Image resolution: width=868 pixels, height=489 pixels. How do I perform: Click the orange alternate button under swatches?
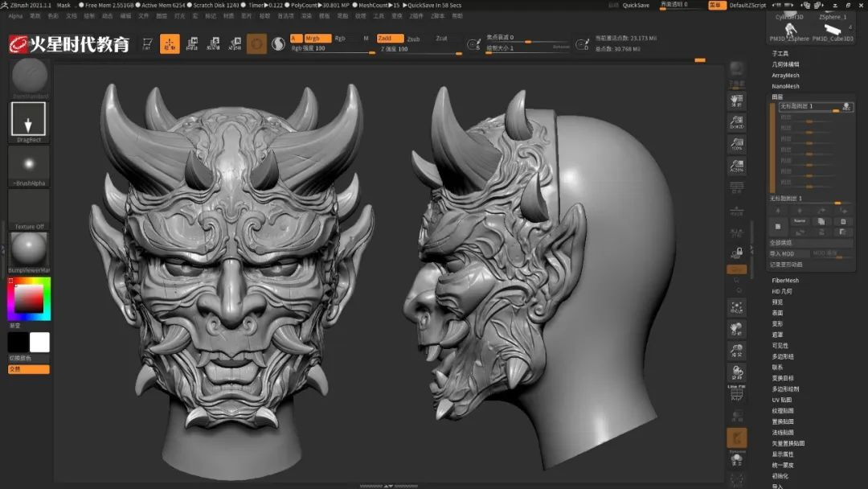click(29, 369)
